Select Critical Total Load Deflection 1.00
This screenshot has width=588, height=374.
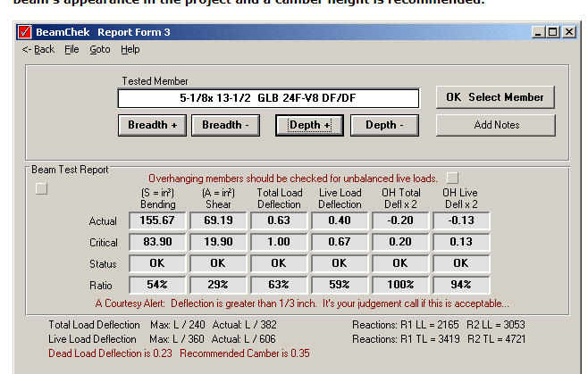[279, 242]
